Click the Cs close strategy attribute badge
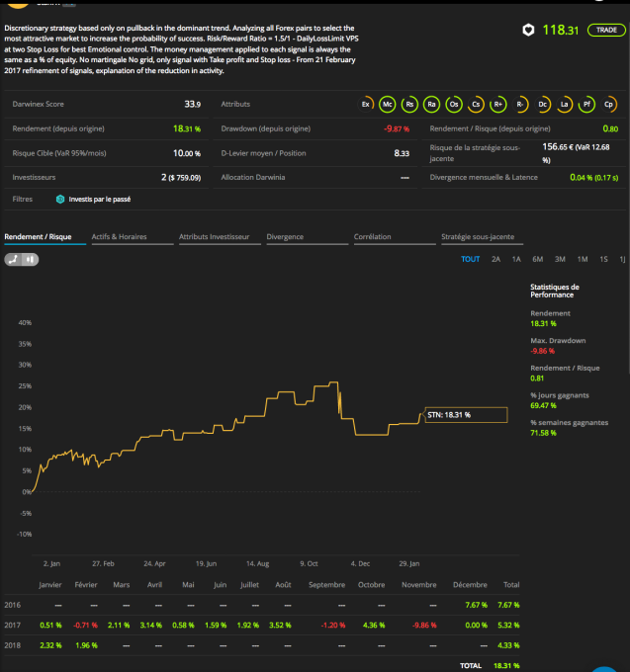The image size is (630, 672). [x=476, y=104]
